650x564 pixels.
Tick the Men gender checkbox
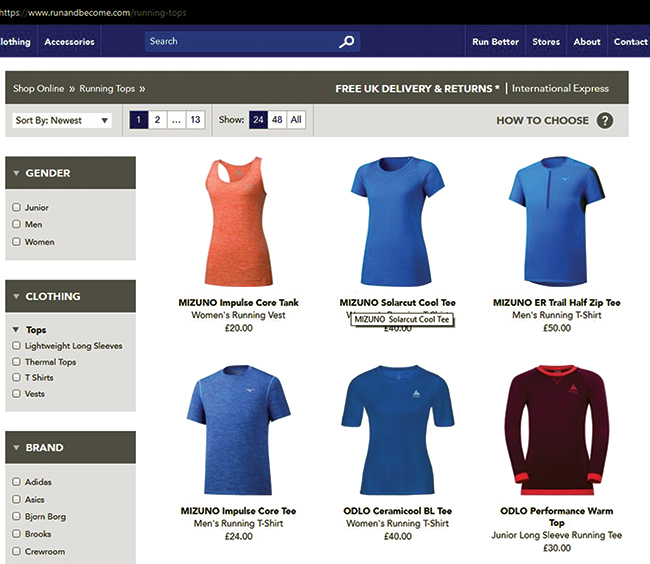click(x=16, y=224)
